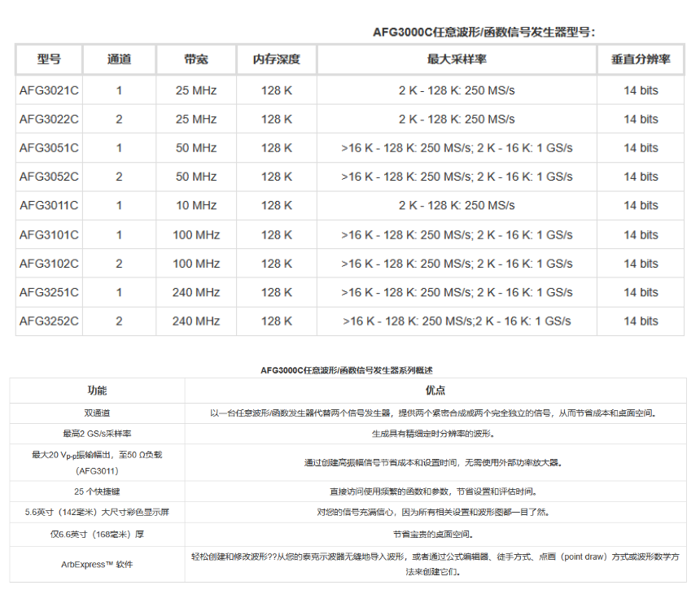Select the sample rate in the AFG3051C row
Viewport: 700px width, 594px height.
457,148
